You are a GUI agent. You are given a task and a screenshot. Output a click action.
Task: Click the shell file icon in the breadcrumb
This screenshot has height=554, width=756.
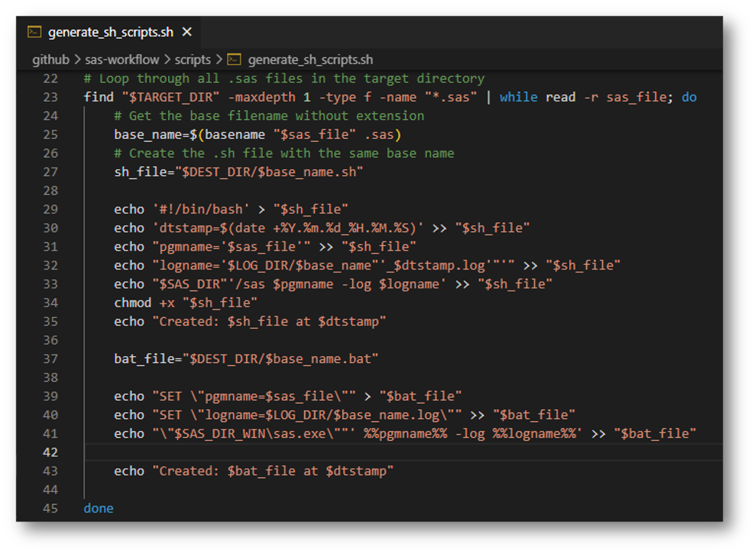(x=235, y=59)
